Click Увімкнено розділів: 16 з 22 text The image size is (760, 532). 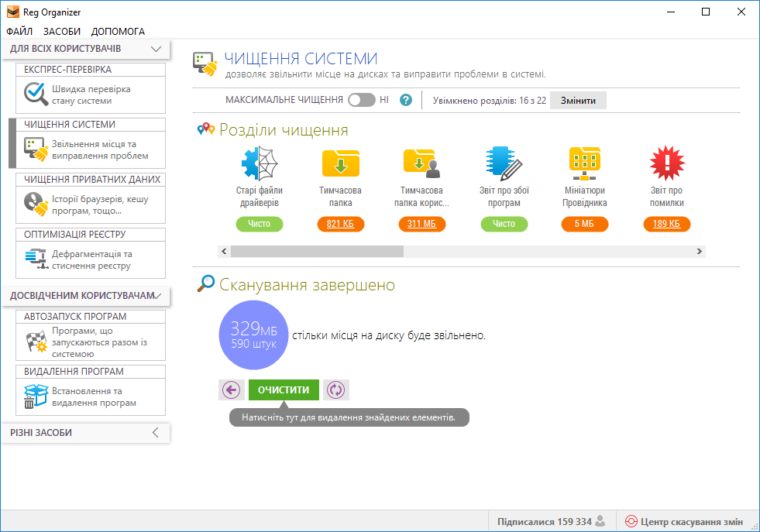pyautogui.click(x=490, y=101)
